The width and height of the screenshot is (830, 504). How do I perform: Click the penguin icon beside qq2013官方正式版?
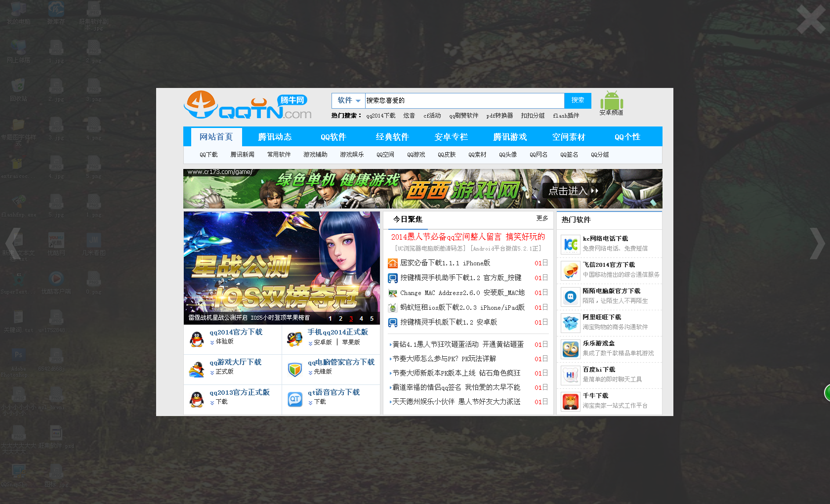(x=197, y=399)
